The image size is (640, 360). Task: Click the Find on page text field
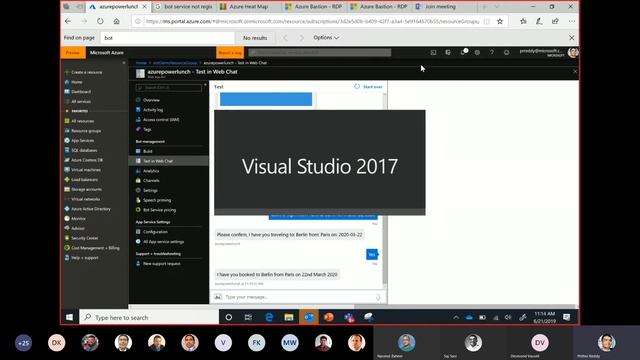click(x=167, y=38)
